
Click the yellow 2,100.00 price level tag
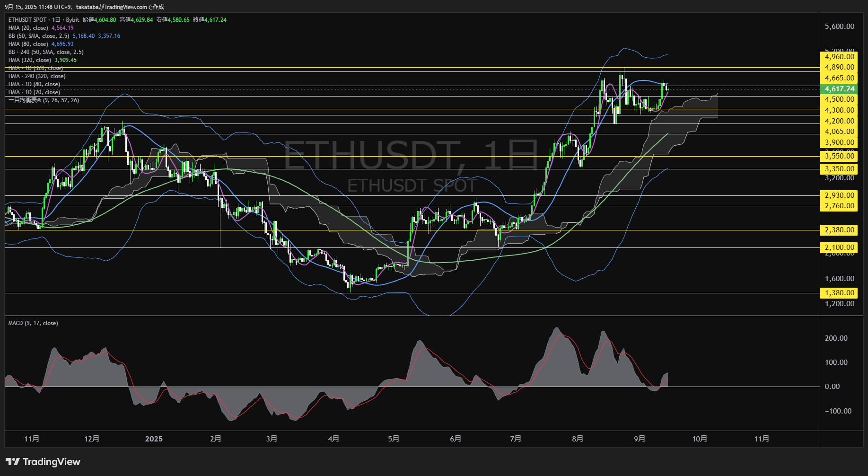click(838, 247)
